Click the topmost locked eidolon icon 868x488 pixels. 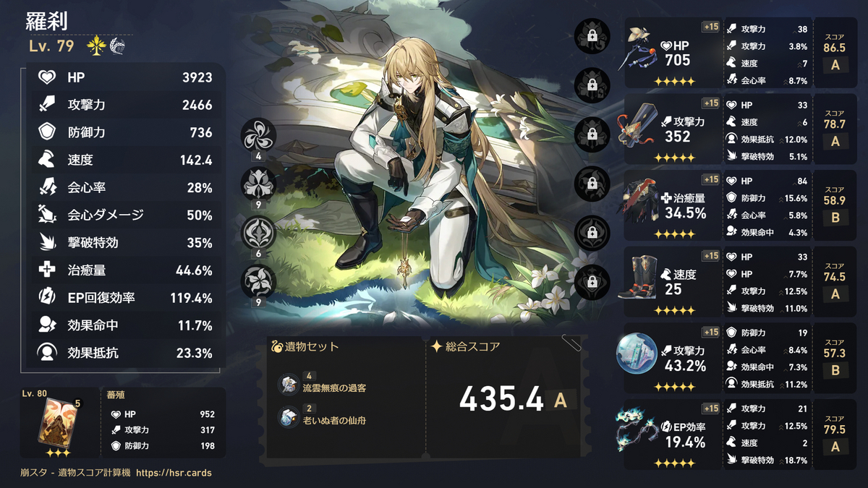click(x=592, y=36)
